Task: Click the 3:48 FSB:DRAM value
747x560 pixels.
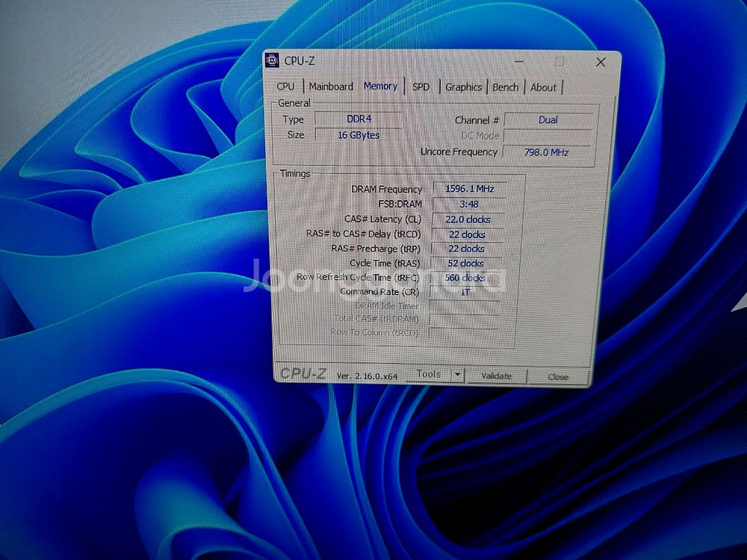Action: click(469, 204)
